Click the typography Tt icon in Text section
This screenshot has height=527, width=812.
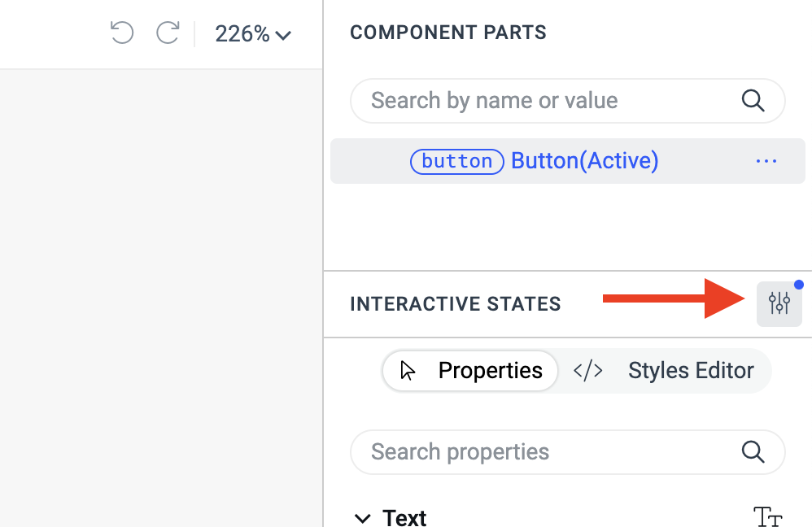tap(767, 517)
